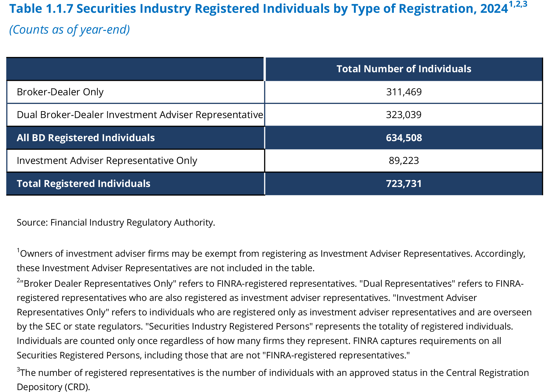
Task: Select the "All BD Registered Individuals" row label
Action: (86, 138)
